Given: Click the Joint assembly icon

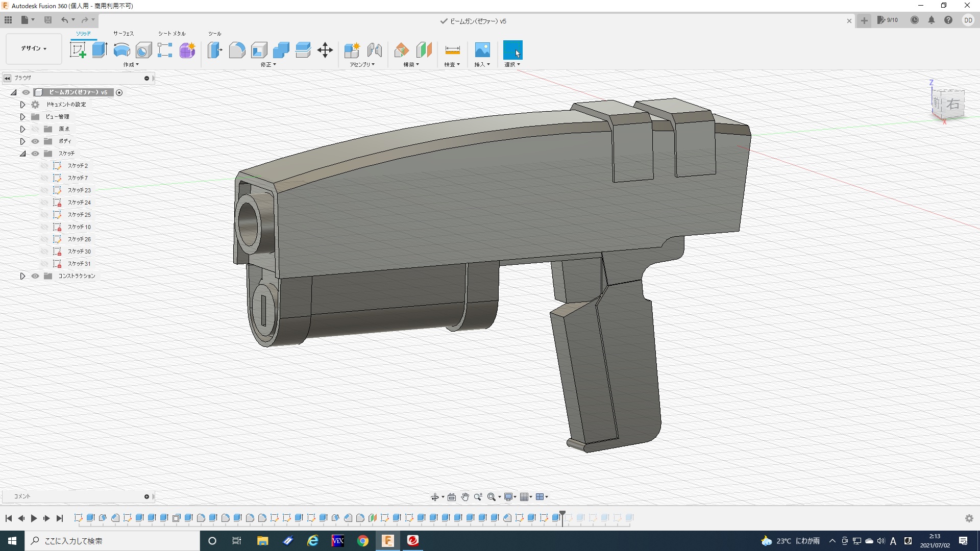Looking at the screenshot, I should (x=374, y=50).
